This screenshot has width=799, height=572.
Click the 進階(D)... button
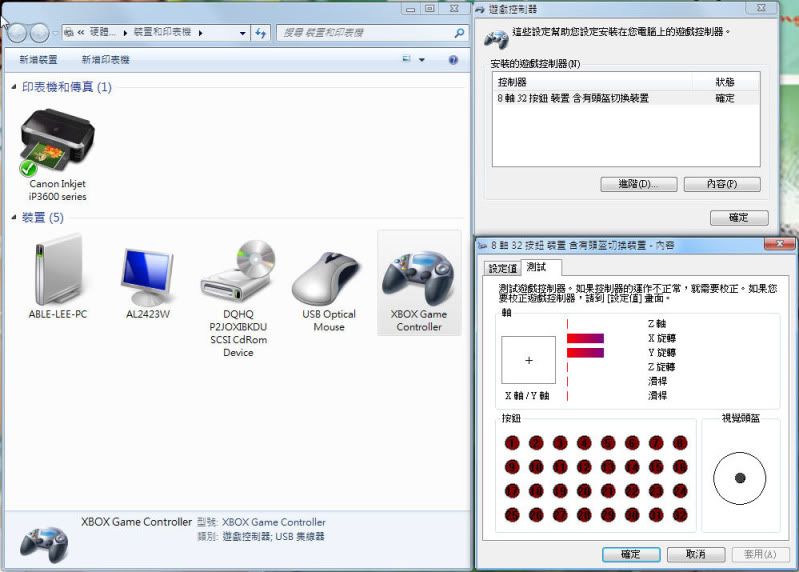tap(639, 184)
